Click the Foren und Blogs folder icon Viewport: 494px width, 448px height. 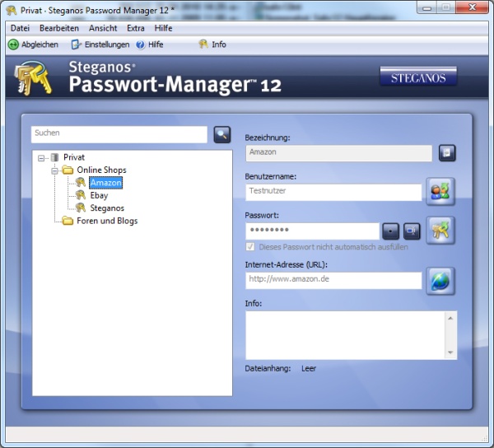point(68,221)
